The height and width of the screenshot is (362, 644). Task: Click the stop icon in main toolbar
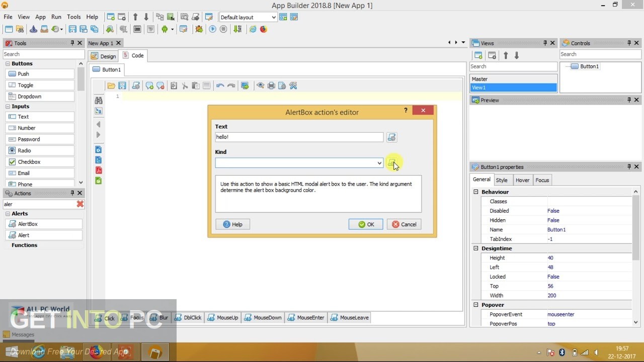coord(223,29)
